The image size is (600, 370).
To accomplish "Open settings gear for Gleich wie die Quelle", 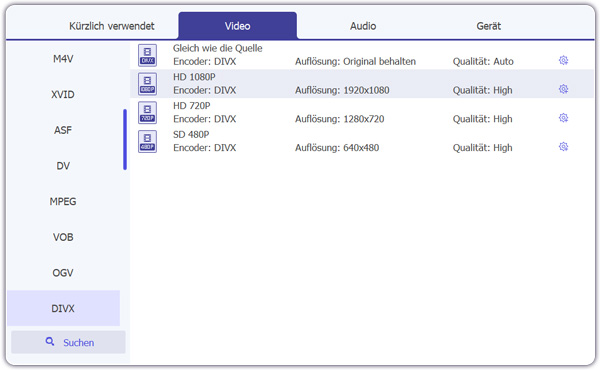I will [x=563, y=60].
